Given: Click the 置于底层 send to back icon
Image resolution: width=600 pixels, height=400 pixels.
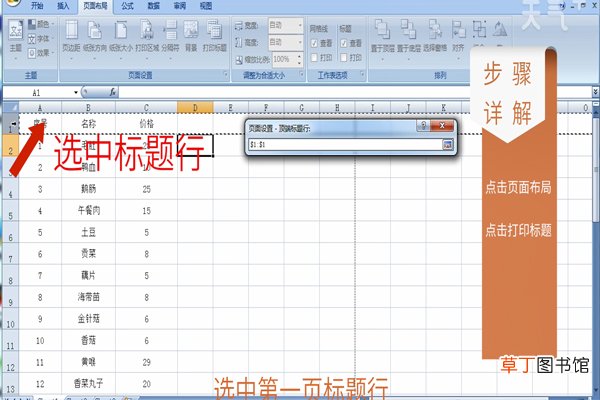Looking at the screenshot, I should [x=408, y=30].
